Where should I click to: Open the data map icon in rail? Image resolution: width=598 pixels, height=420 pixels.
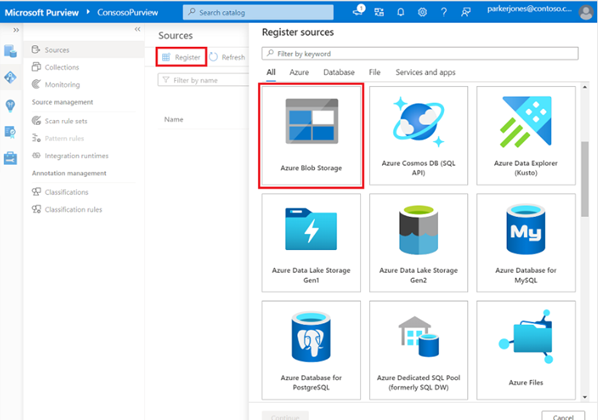click(10, 77)
